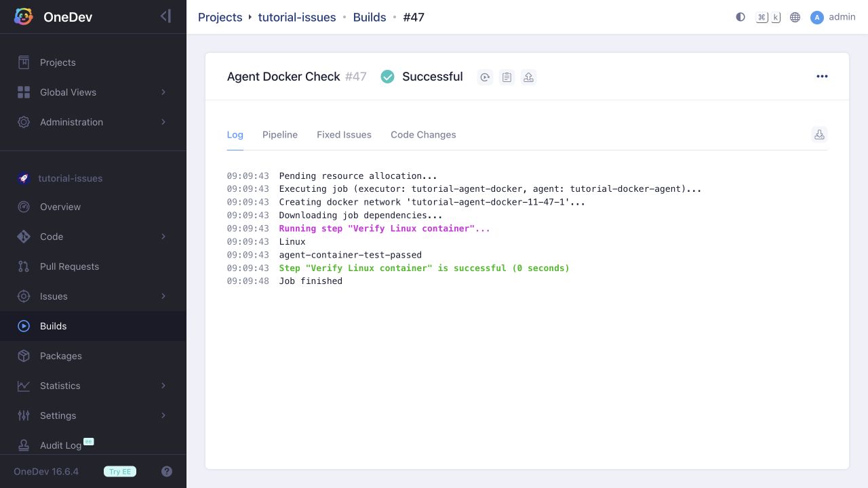Click the Try EE badge button
Image resolution: width=868 pixels, height=488 pixels.
[x=120, y=472]
